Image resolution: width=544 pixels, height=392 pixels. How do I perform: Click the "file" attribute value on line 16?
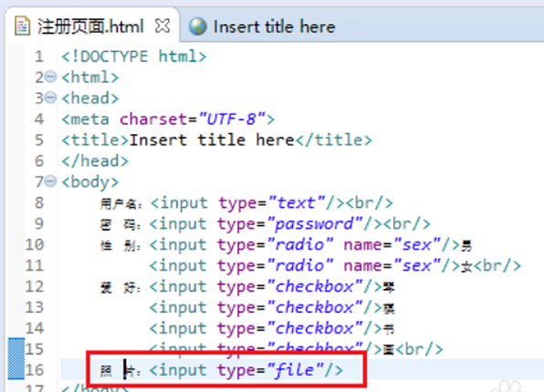(295, 370)
